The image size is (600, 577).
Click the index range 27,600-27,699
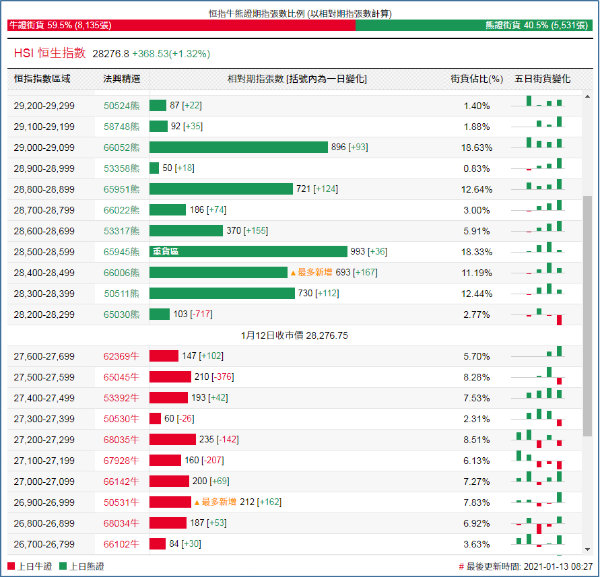pyautogui.click(x=44, y=357)
